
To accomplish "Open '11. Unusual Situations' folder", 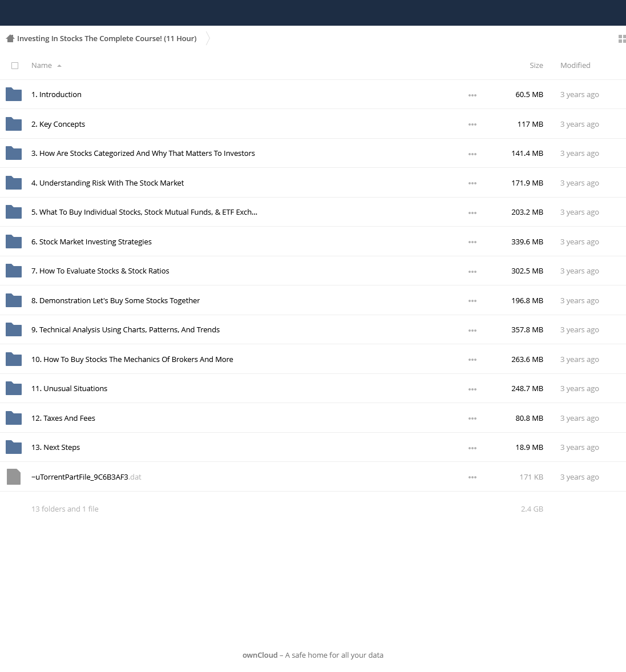I will 69,388.
